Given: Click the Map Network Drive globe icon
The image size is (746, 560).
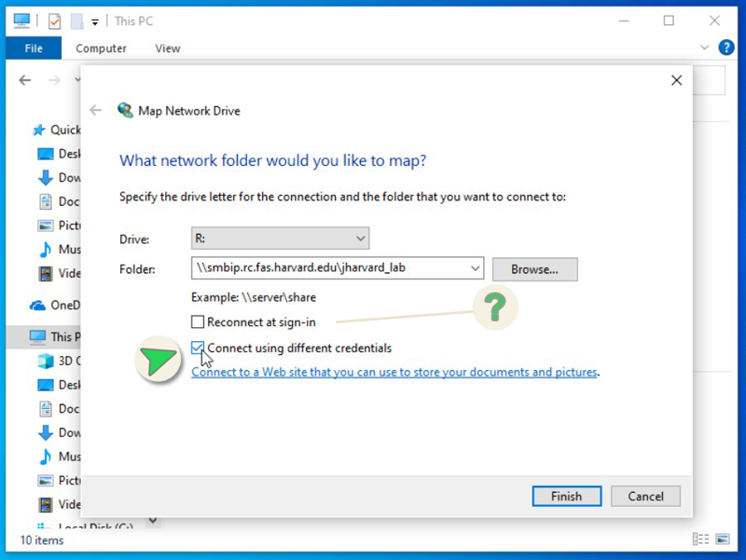Looking at the screenshot, I should tap(125, 110).
